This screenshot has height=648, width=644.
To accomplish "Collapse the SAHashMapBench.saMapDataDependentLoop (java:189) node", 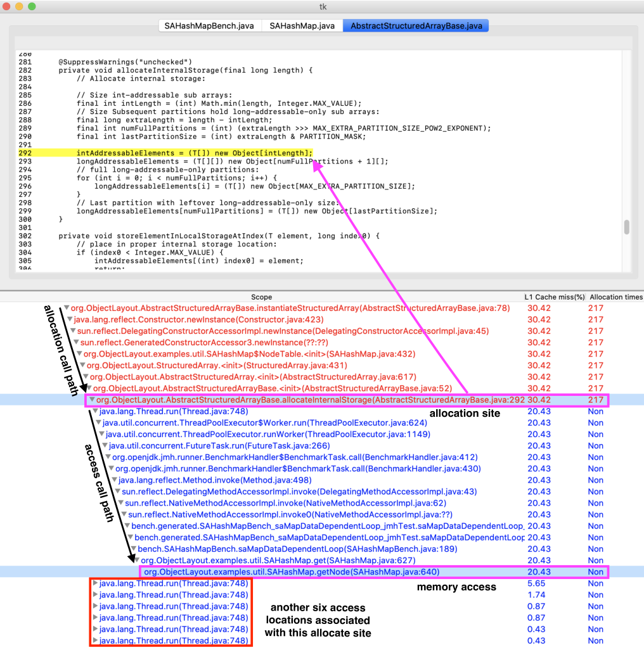I will 134,549.
